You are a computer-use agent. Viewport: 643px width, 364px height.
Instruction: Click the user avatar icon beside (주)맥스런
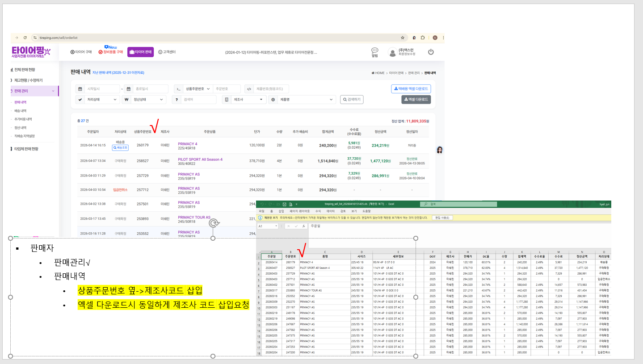[392, 52]
